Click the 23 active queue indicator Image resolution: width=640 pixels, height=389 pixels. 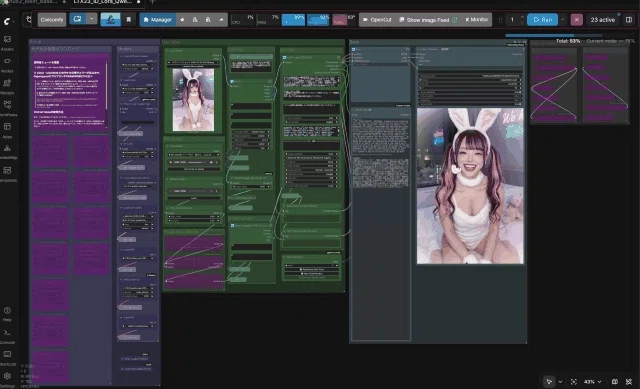pos(602,20)
